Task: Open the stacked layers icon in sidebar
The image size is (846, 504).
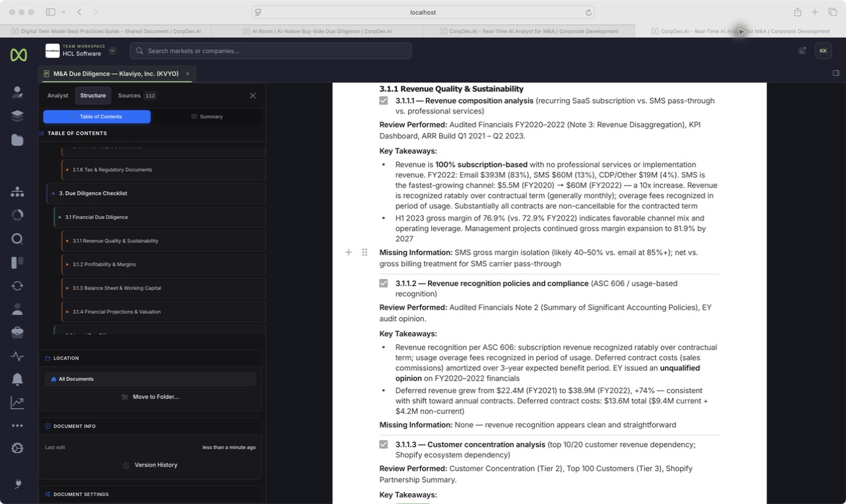Action: (x=18, y=116)
